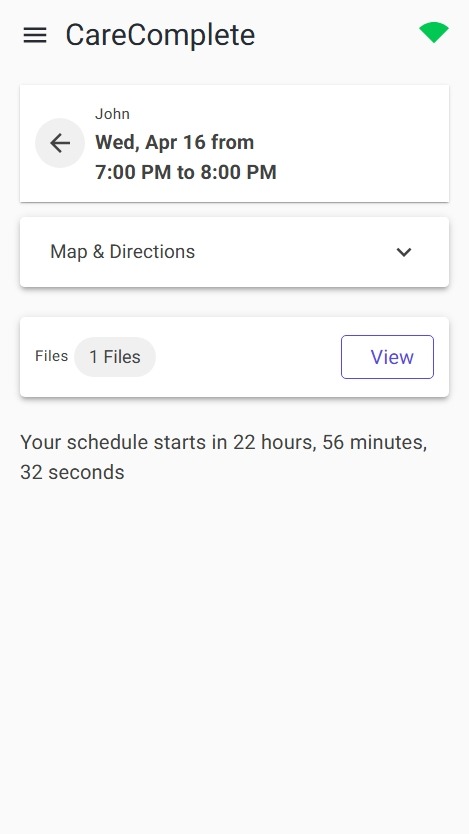The image size is (469, 834).
Task: Click the word View in the outlined button
Action: [392, 357]
